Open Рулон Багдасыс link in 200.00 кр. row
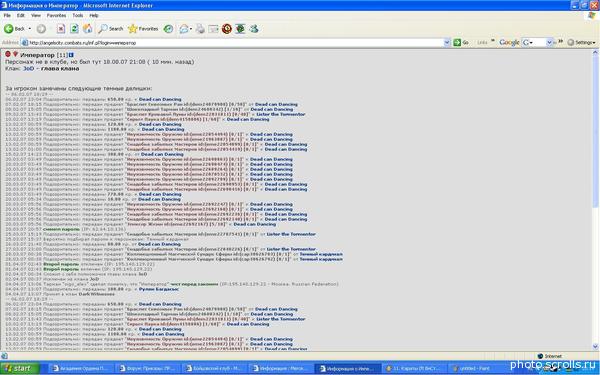The height and width of the screenshot is (375, 600). pyautogui.click(x=158, y=289)
